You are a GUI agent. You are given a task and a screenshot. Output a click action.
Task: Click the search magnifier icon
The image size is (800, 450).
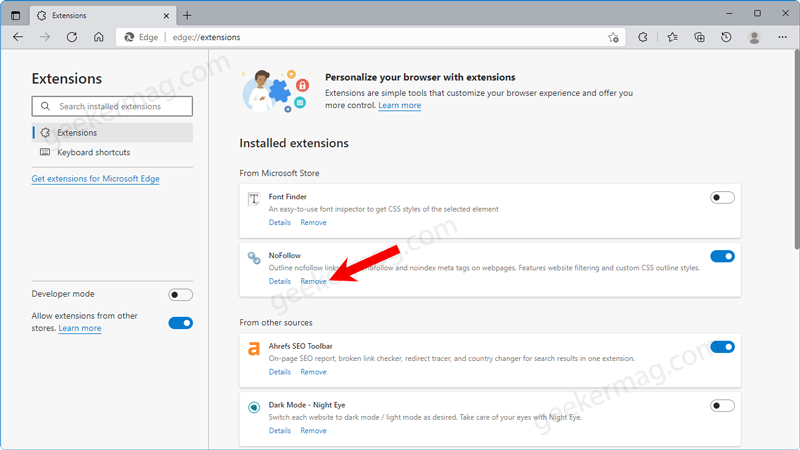tap(45, 106)
